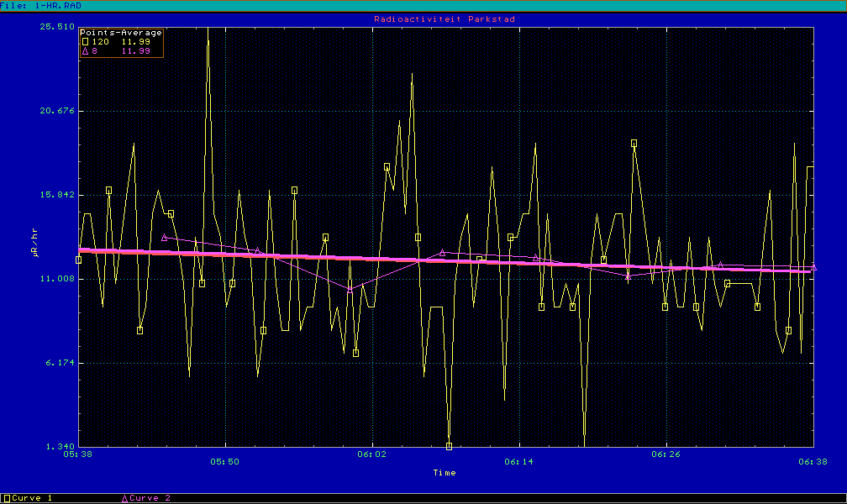The height and width of the screenshot is (504, 847).
Task: Select the last magenta triangle at the right edge
Action: 813,266
